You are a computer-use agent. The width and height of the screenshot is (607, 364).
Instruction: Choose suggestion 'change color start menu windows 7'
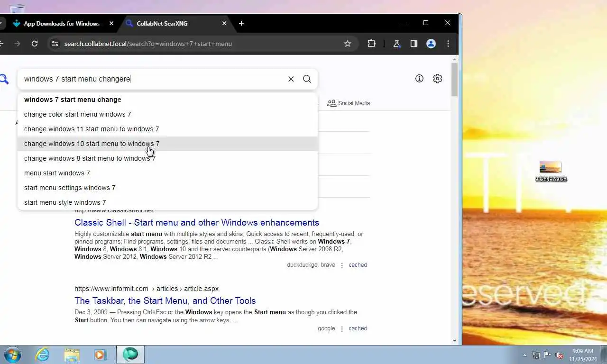click(167, 114)
